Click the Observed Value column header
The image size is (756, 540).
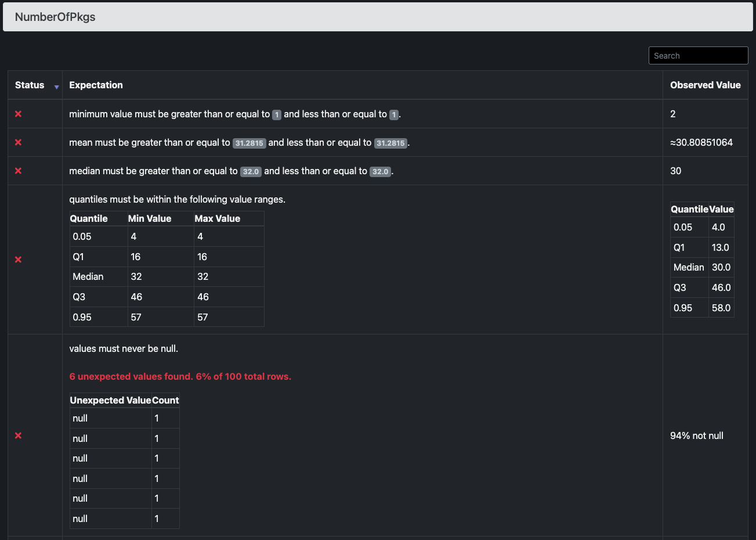[705, 85]
